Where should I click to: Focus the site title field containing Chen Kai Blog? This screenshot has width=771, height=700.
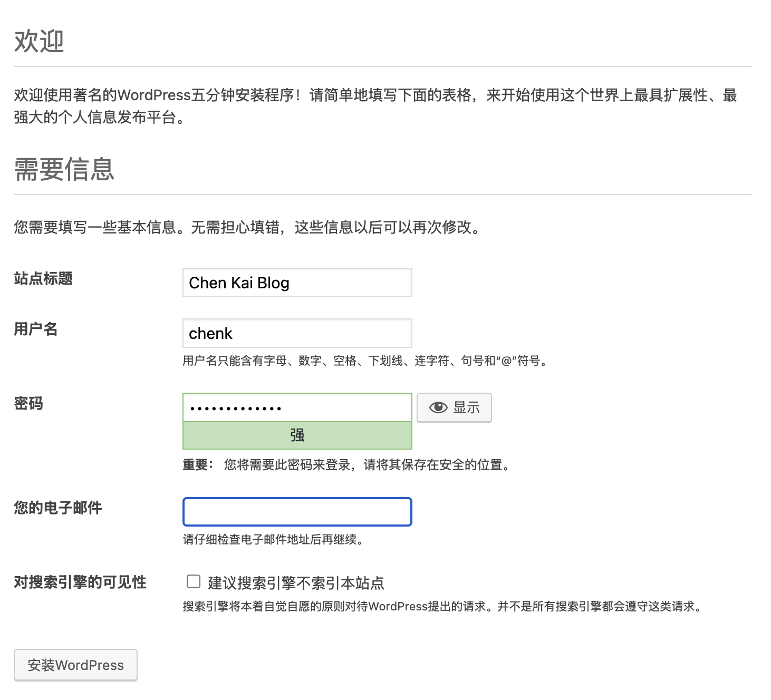pos(297,283)
